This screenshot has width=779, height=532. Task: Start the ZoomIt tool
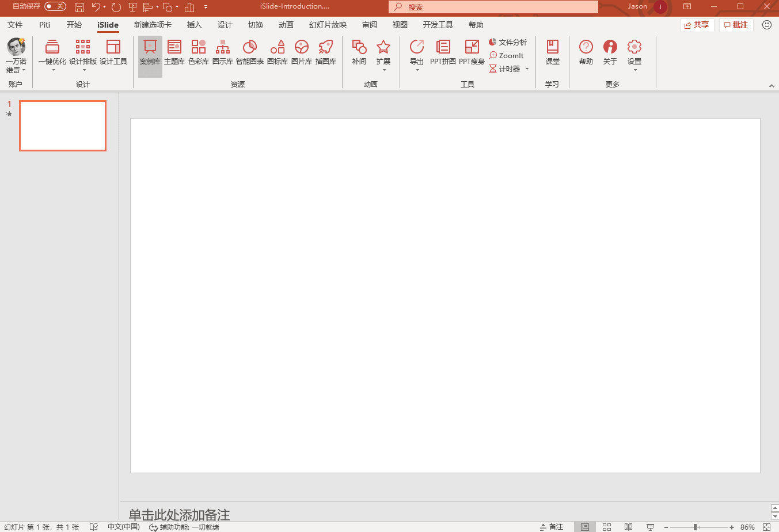click(x=507, y=55)
